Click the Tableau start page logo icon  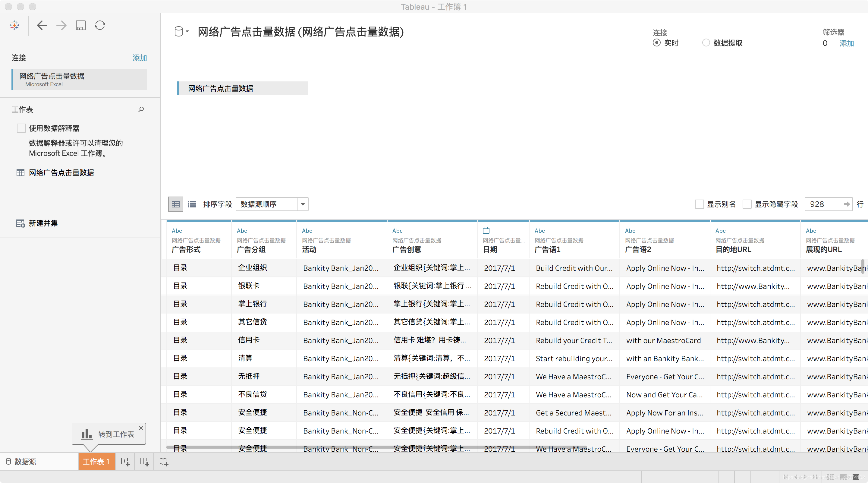pyautogui.click(x=14, y=25)
